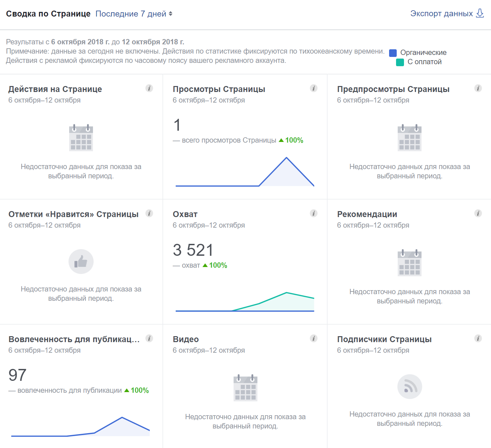This screenshot has height=448, width=491.
Task: Open the 'Просмотры Страницы' card title
Action: point(219,89)
